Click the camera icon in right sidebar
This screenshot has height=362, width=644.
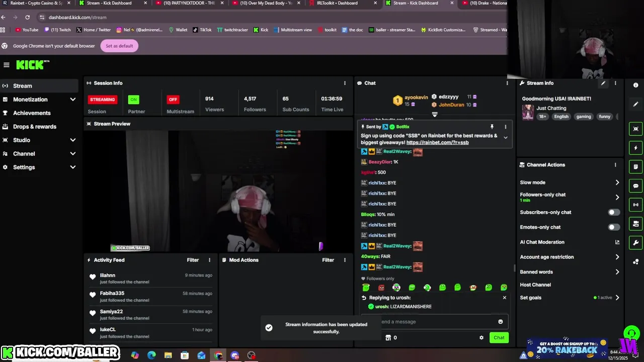pyautogui.click(x=636, y=224)
